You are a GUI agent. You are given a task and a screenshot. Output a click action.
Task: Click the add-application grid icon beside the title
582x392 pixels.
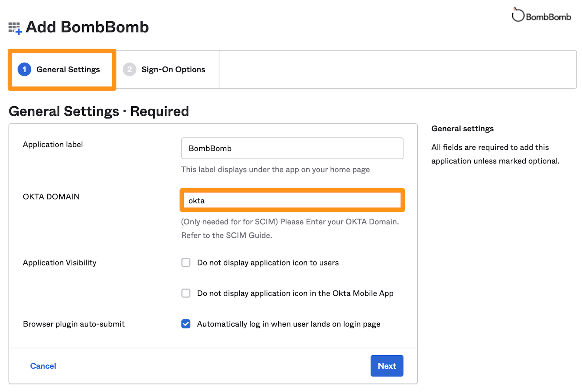[x=15, y=28]
